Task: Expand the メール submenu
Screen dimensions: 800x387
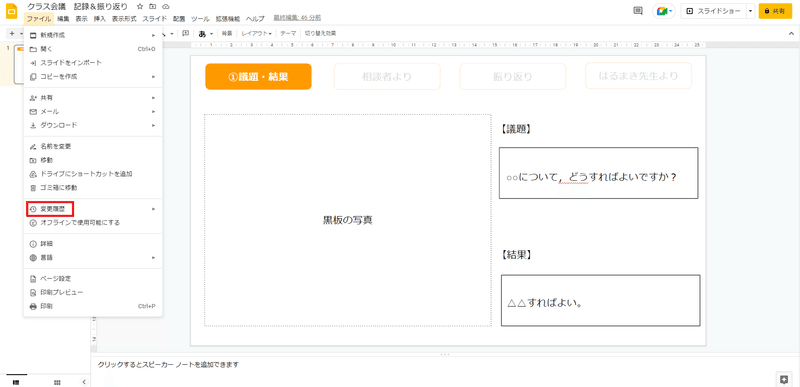Action: [93, 111]
